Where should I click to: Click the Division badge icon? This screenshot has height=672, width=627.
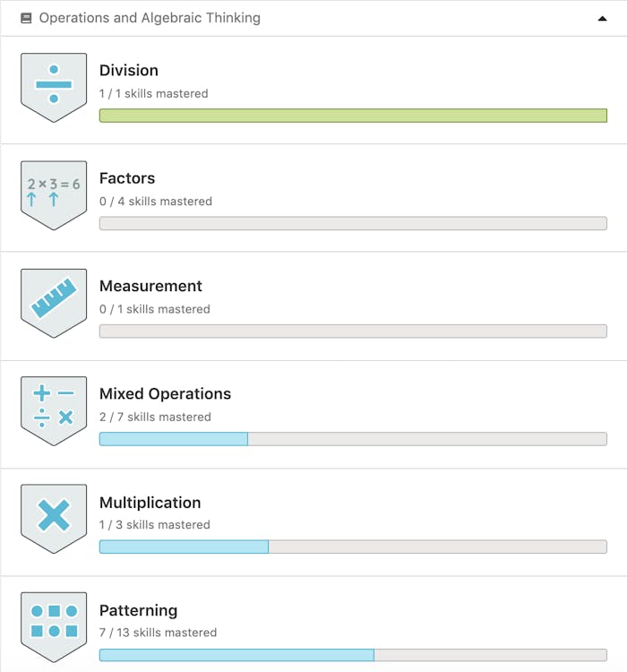click(54, 87)
